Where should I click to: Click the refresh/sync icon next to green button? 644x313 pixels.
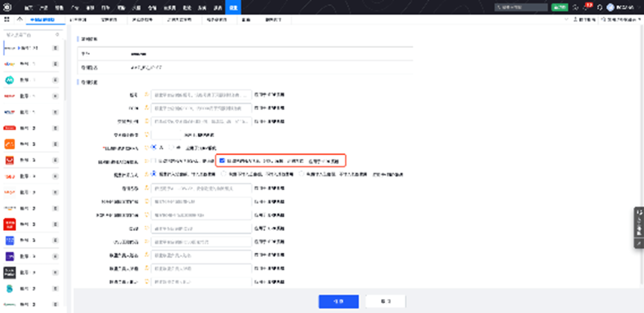pos(575,7)
